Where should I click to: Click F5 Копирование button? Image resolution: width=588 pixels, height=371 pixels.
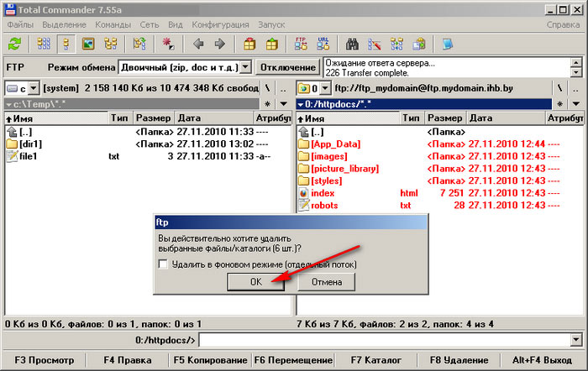[x=210, y=360]
